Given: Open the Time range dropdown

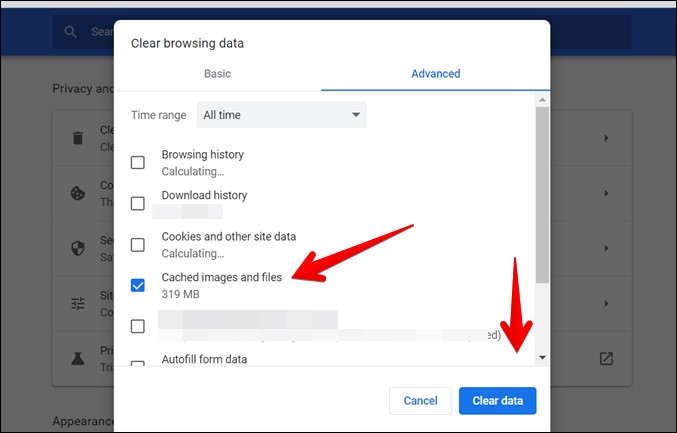Looking at the screenshot, I should tap(282, 115).
